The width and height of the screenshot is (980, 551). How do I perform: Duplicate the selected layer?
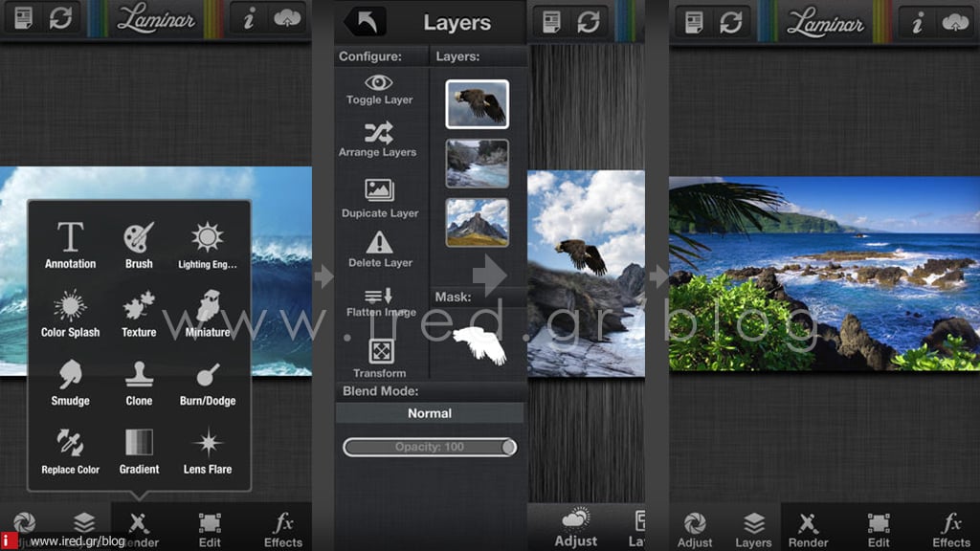[x=379, y=198]
